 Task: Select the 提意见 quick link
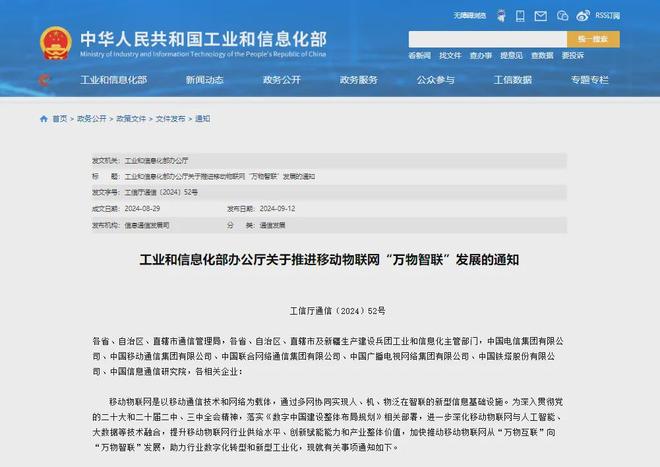[511, 56]
